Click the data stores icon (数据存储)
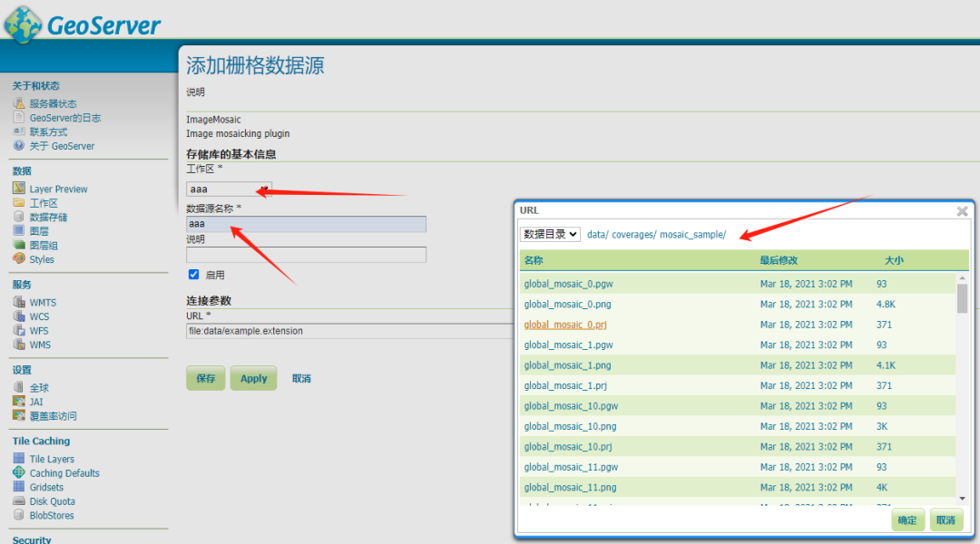 point(19,216)
